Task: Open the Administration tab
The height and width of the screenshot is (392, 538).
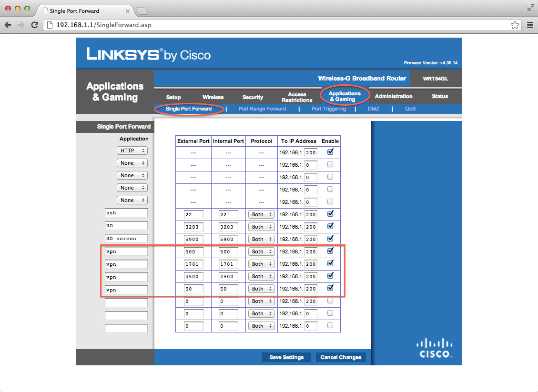Action: tap(394, 96)
